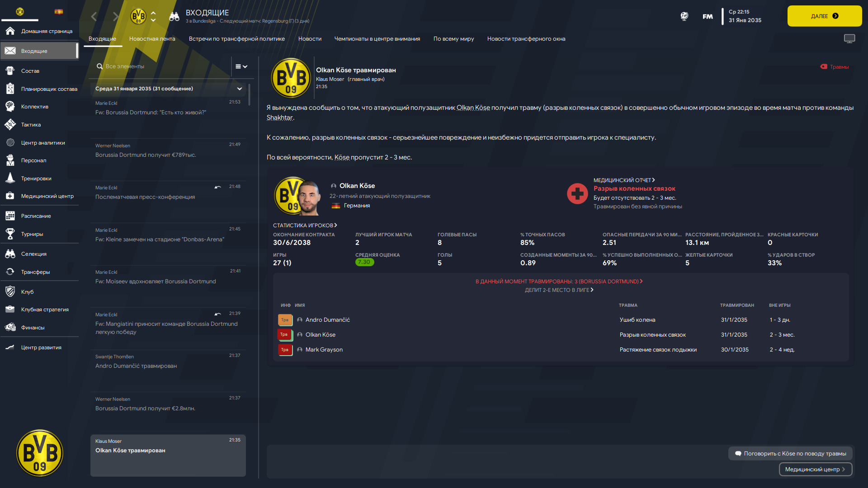Open the inbox filter options dropdown
The image size is (868, 488).
coord(241,66)
